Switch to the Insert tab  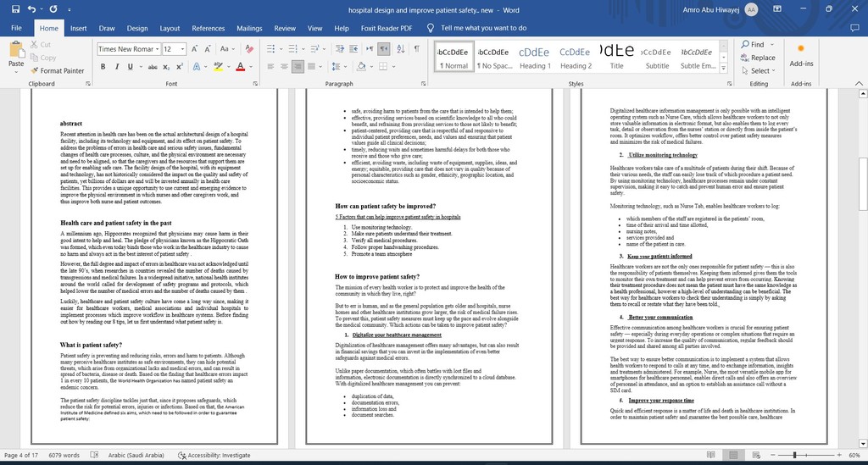click(79, 28)
